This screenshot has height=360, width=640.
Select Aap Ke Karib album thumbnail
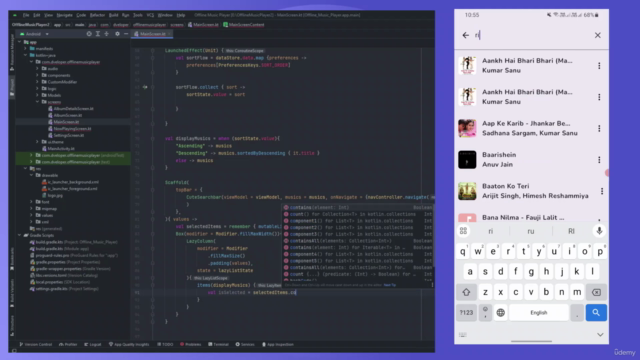point(467,128)
